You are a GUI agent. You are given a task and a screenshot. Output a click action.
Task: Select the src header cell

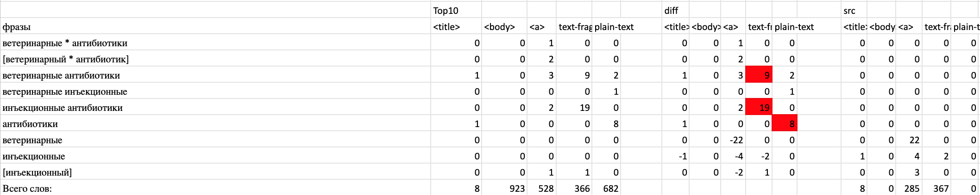coord(854,10)
